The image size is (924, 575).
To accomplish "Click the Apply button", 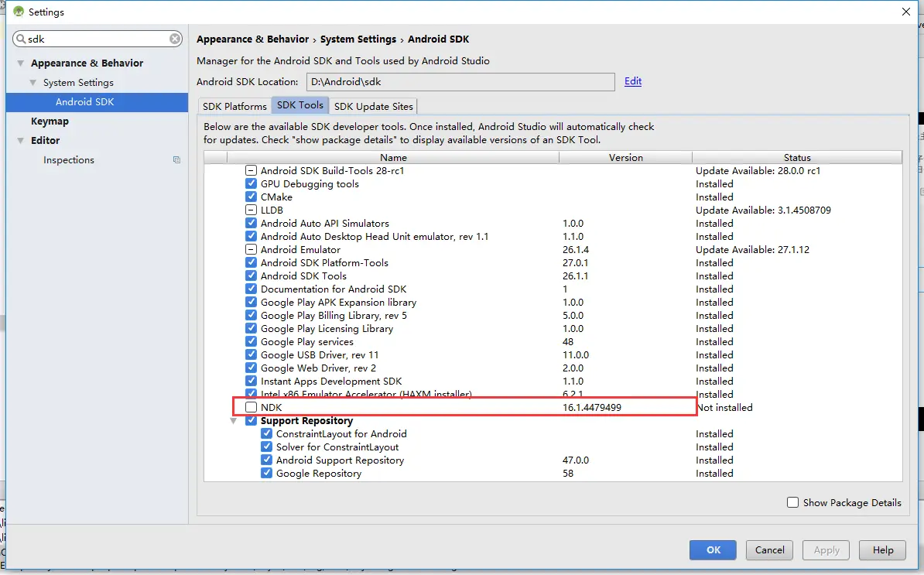I will click(x=826, y=549).
